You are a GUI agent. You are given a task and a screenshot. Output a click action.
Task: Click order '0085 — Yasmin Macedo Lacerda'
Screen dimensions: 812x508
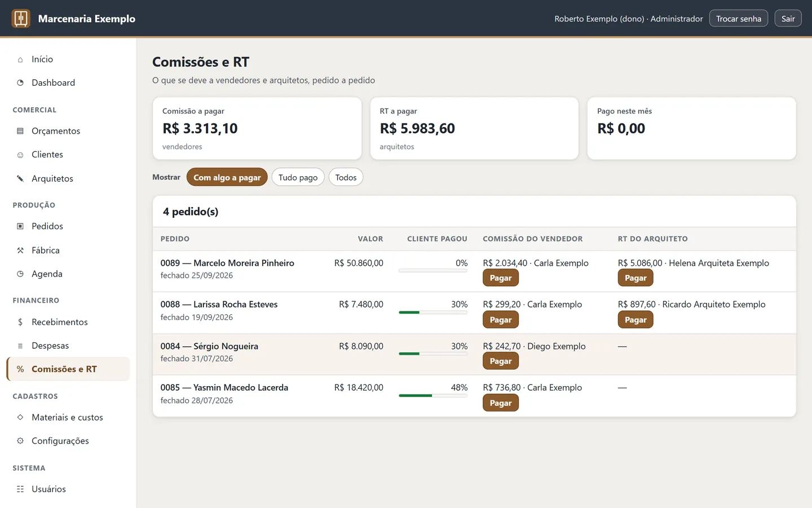[x=224, y=388]
